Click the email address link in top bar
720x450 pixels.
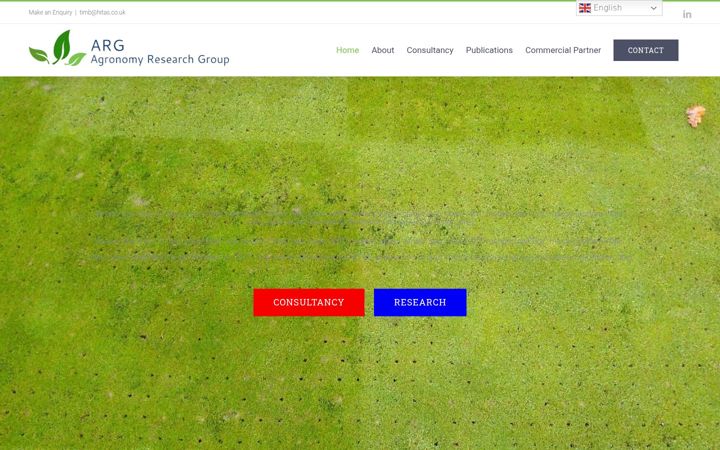(x=102, y=12)
